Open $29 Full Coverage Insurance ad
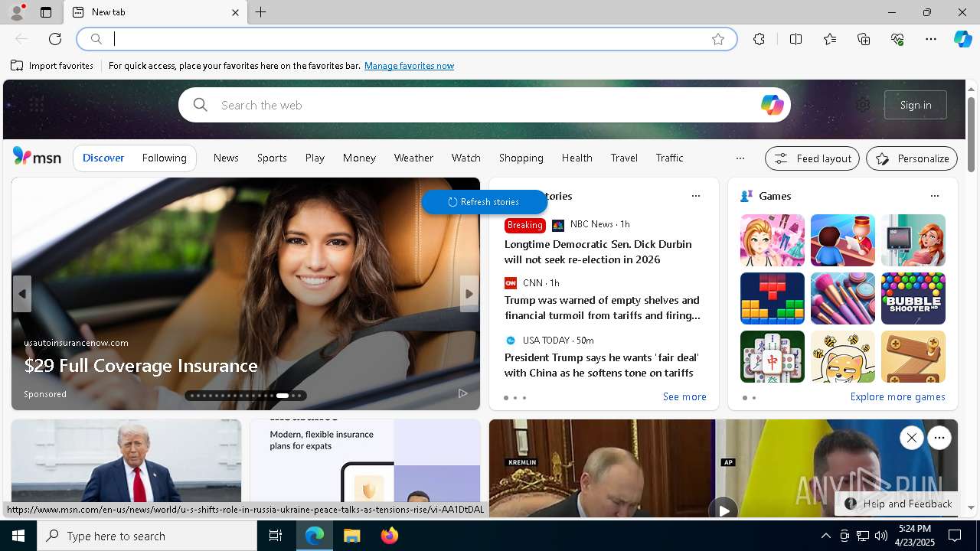980x551 pixels. pyautogui.click(x=141, y=366)
